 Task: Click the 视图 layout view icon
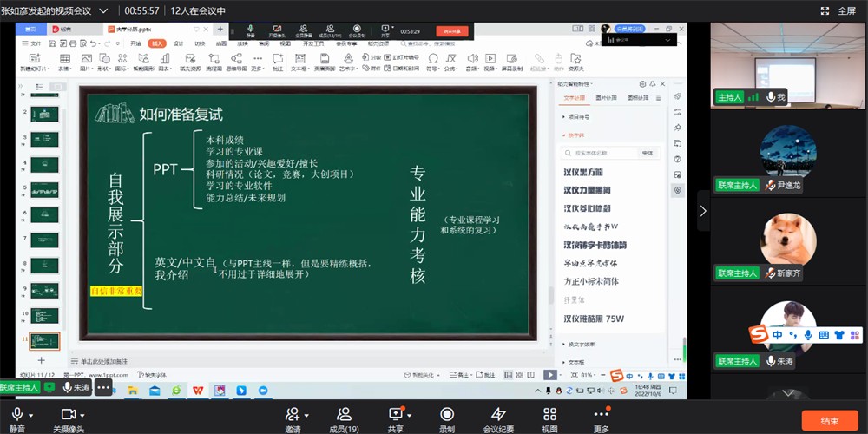[x=549, y=415]
